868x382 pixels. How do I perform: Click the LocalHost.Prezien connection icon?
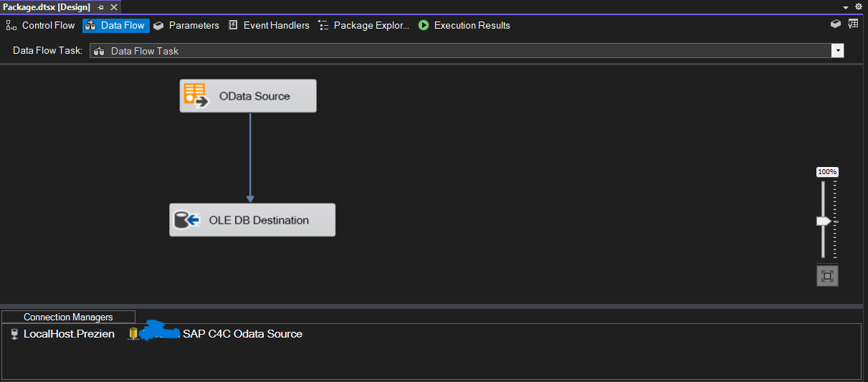tap(14, 334)
